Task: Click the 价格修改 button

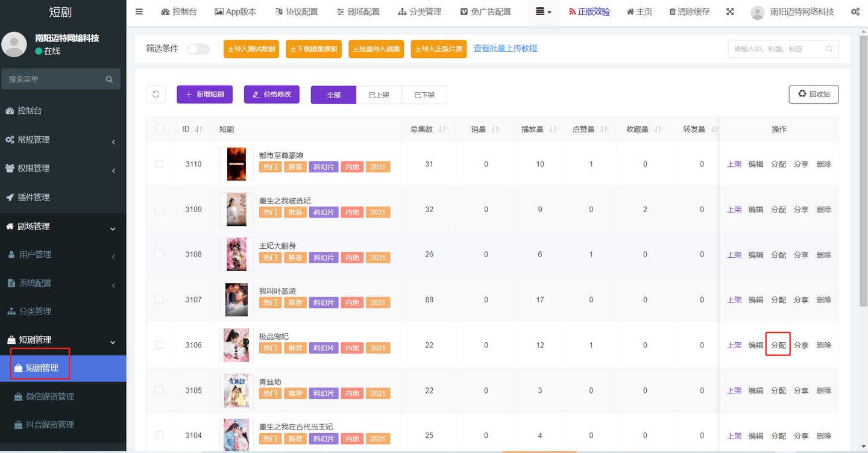Action: pyautogui.click(x=271, y=95)
